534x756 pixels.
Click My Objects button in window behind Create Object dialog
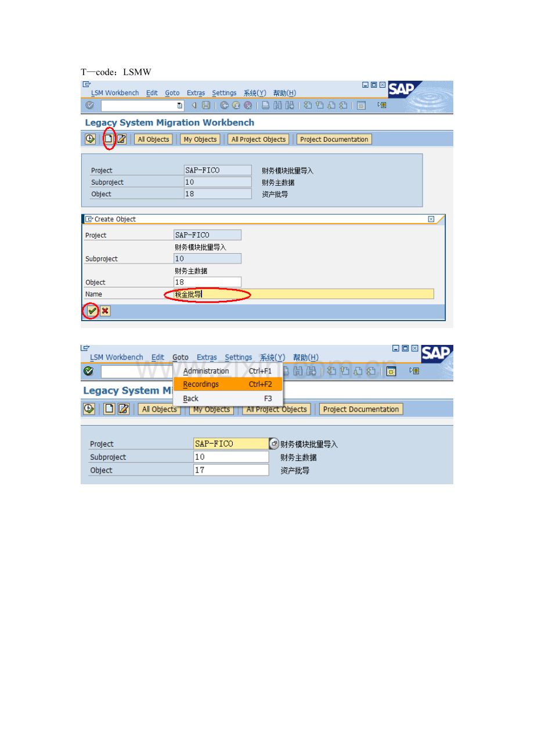200,139
